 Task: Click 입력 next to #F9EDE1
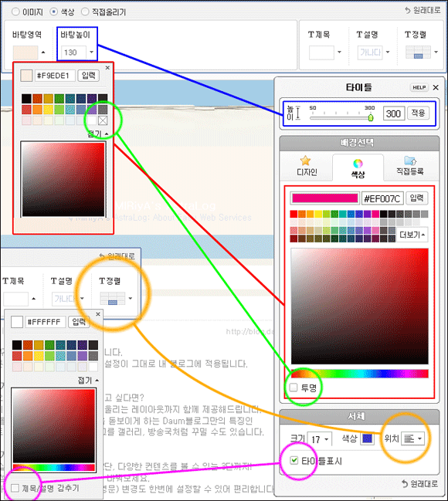pyautogui.click(x=89, y=76)
